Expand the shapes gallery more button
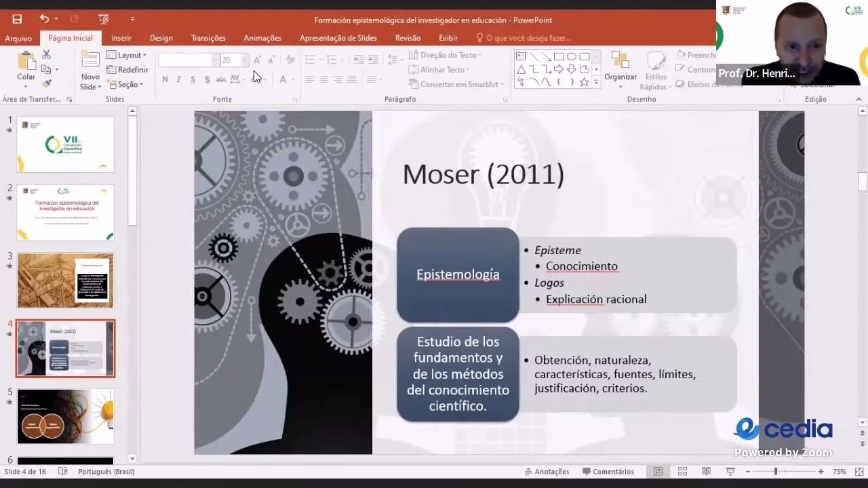Screen dimensions: 868x488 point(596,82)
